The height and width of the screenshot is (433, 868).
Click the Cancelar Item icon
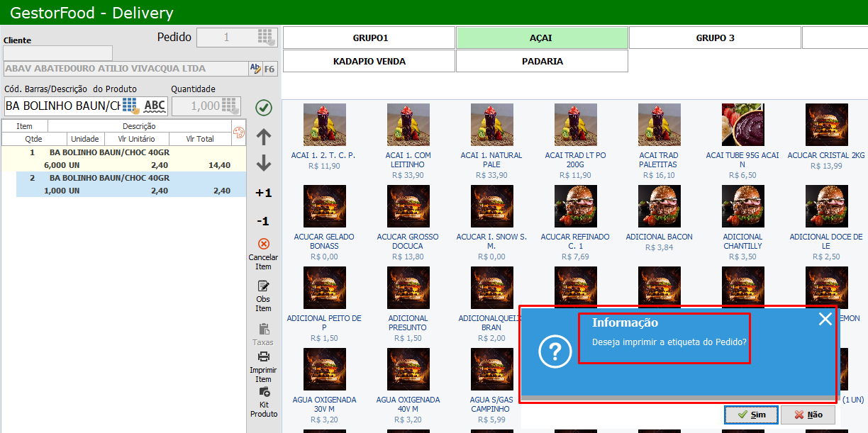click(263, 244)
